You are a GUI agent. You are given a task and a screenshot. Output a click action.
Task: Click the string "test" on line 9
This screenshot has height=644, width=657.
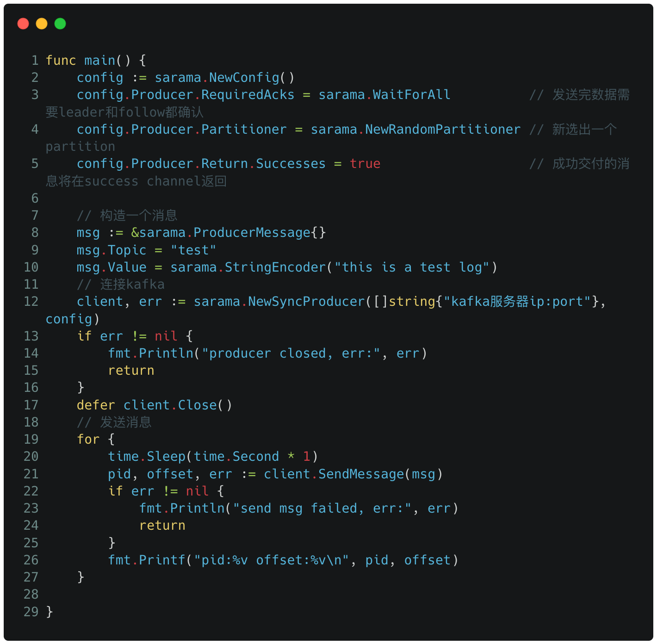(193, 250)
